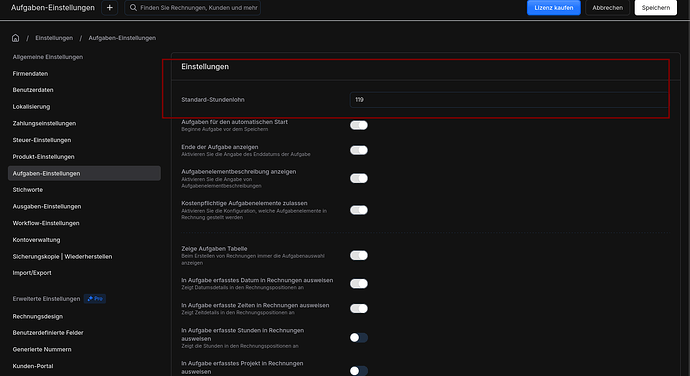Open Lokalisierung settings
The width and height of the screenshot is (690, 376).
[x=31, y=107]
